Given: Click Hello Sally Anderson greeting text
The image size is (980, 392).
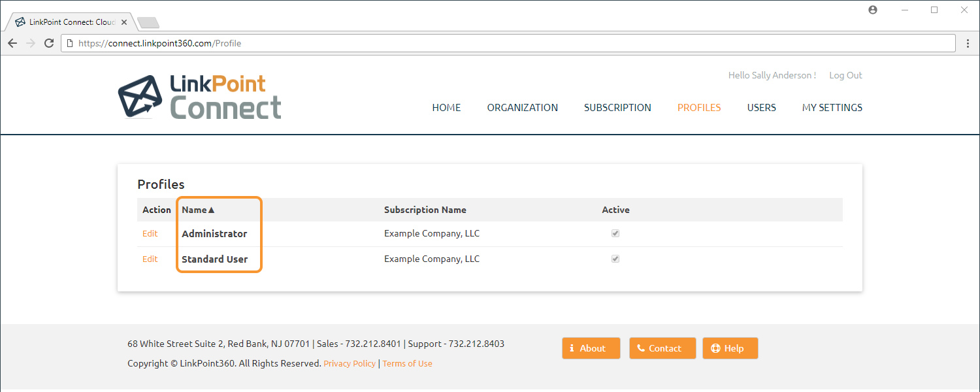Looking at the screenshot, I should point(772,75).
